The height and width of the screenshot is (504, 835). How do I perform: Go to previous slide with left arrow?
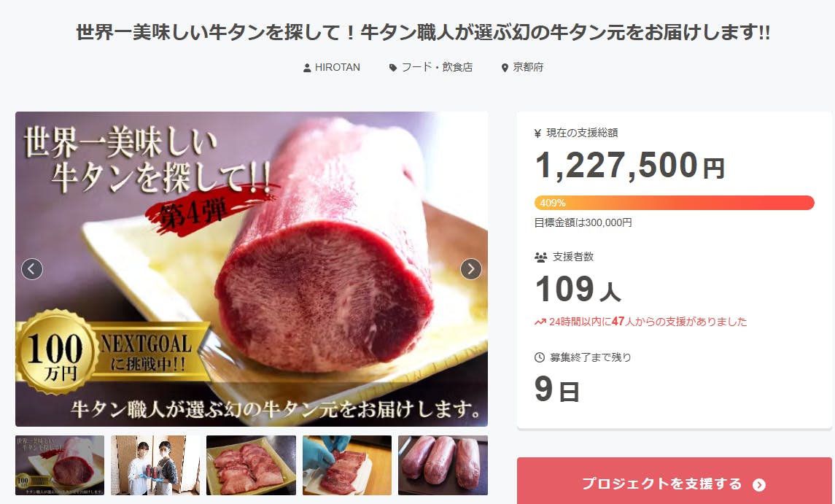[x=32, y=269]
